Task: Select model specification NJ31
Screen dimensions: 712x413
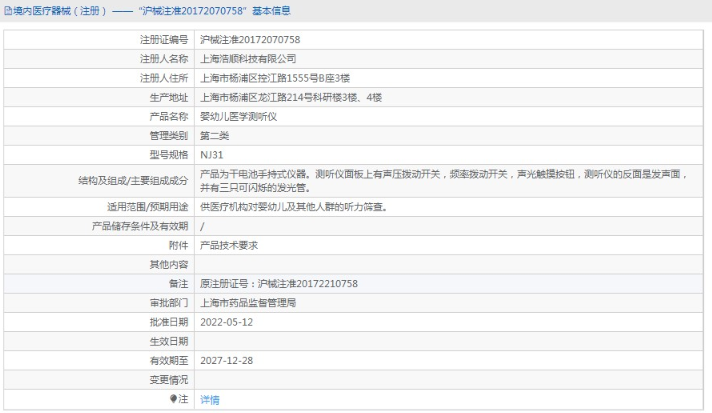Action: tap(212, 155)
